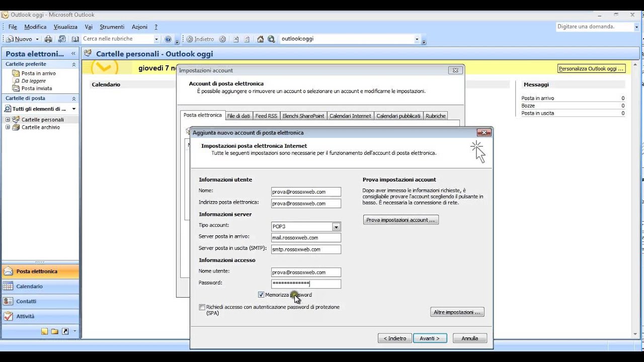644x362 pixels.
Task: Switch to File di dati tab
Action: pos(238,116)
